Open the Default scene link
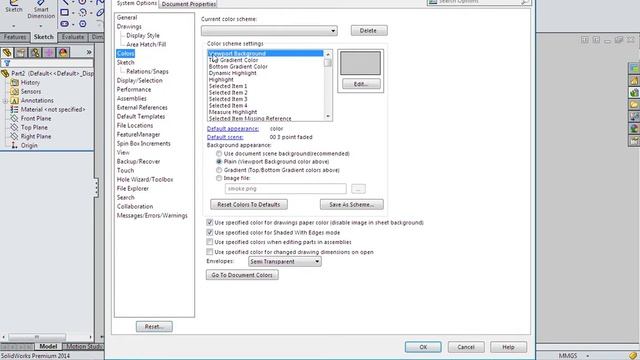 coord(225,137)
